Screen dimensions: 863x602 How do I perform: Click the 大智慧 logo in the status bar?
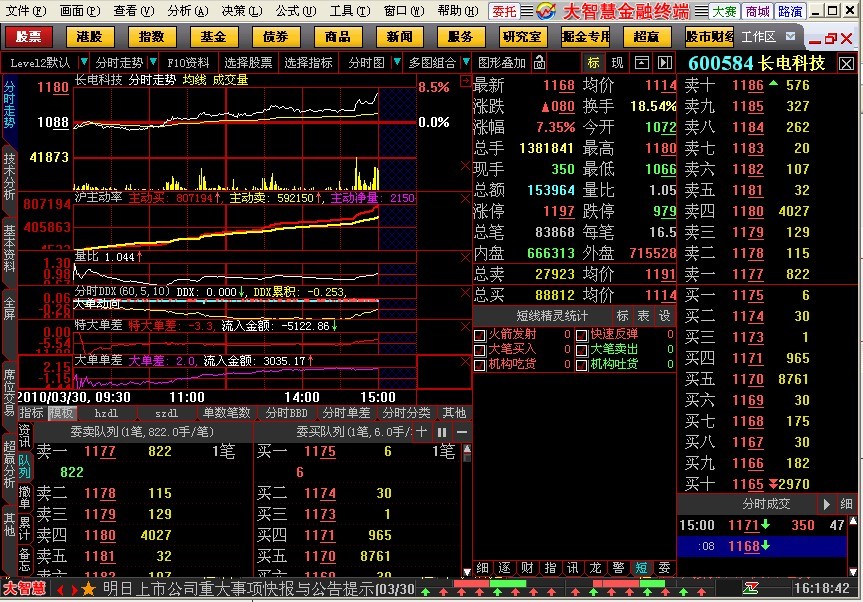coord(24,589)
